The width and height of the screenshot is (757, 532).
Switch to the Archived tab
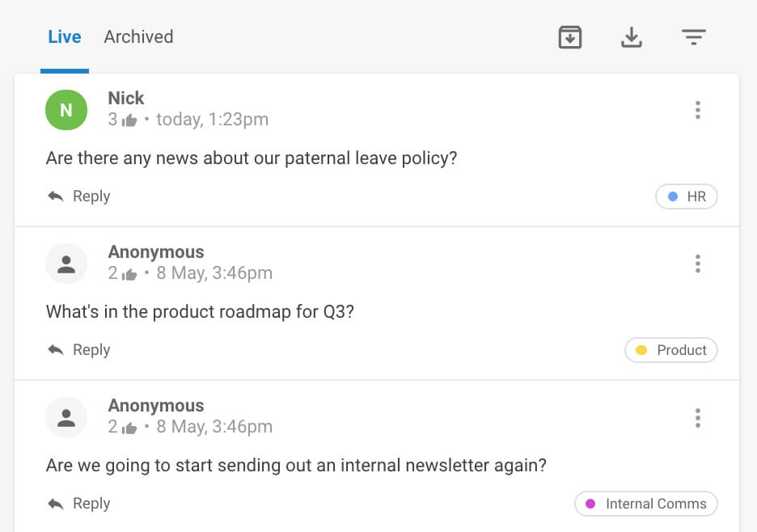138,37
